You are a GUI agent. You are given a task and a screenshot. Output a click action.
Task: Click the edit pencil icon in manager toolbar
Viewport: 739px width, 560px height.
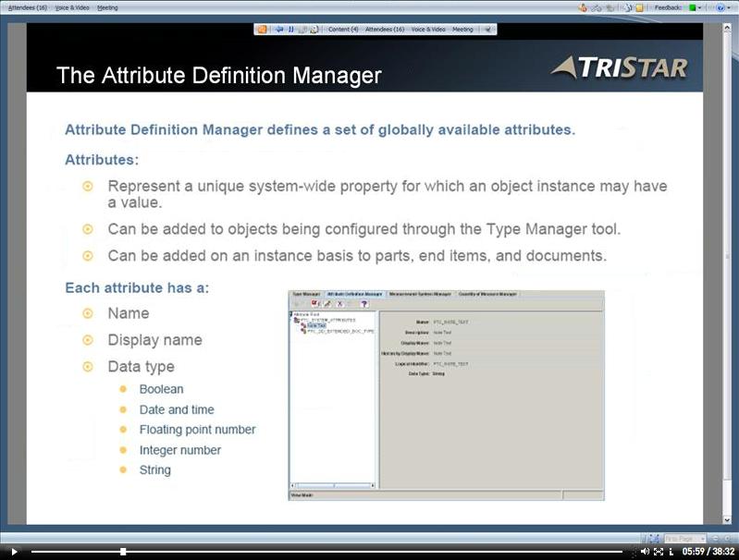point(327,304)
